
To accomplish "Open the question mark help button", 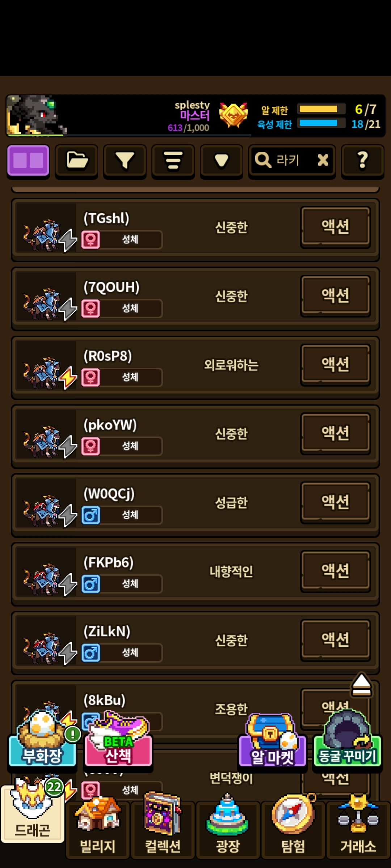I will (363, 161).
